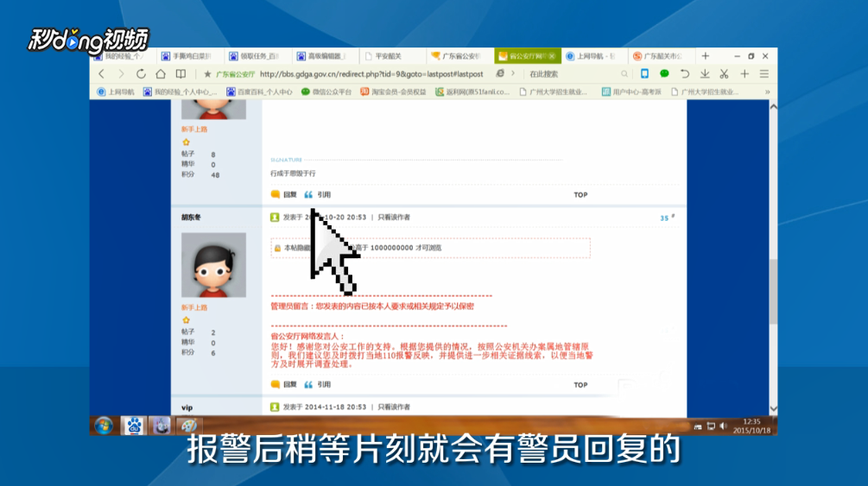Click the compatibility mode icon after the URL
This screenshot has height=486, width=868.
pyautogui.click(x=500, y=73)
